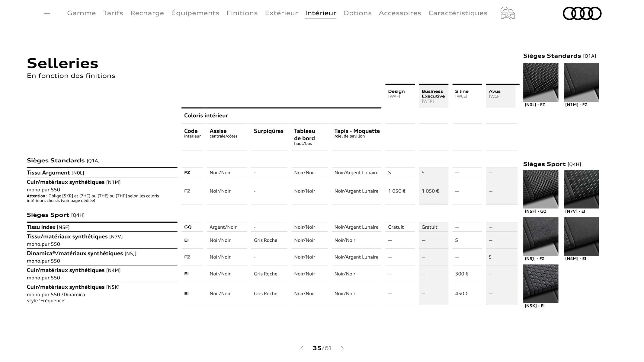The width and height of the screenshot is (644, 362).
Task: Go to Extérieur tab
Action: coord(281,13)
